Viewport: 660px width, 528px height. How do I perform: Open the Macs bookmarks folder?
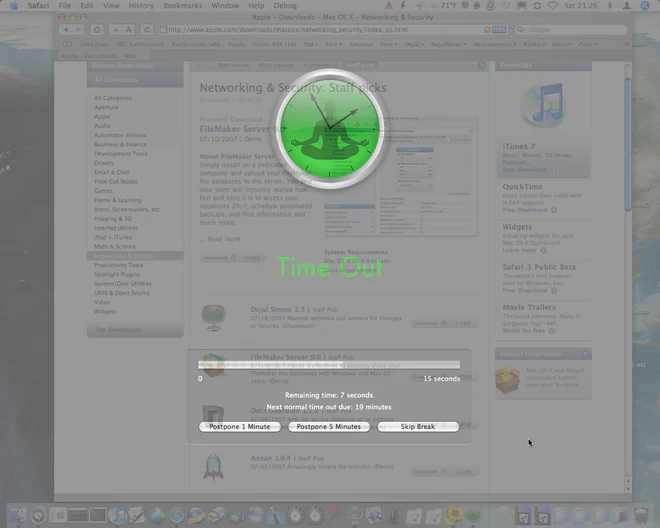click(562, 44)
